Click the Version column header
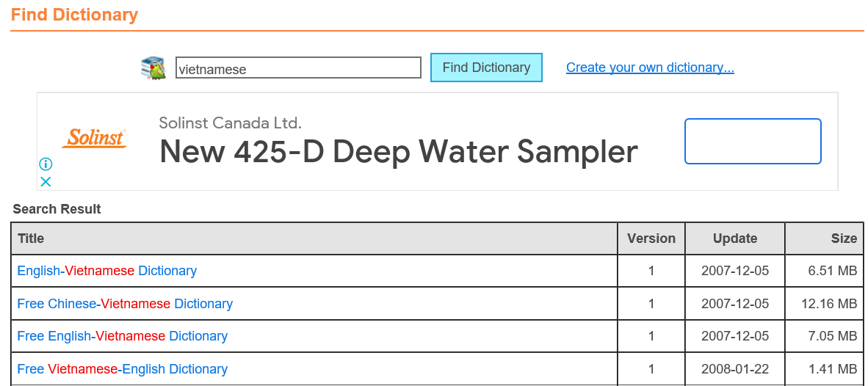 pos(651,238)
